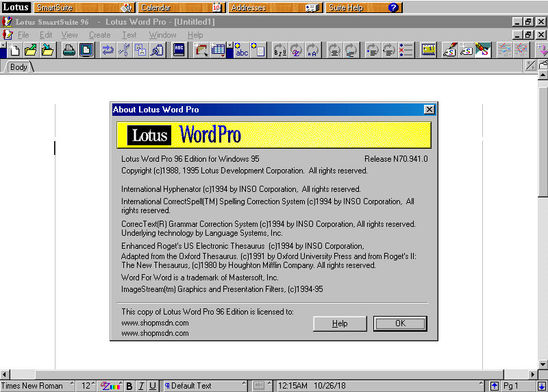Toggle bold with the B button in status bar
This screenshot has width=548, height=392.
(x=129, y=386)
